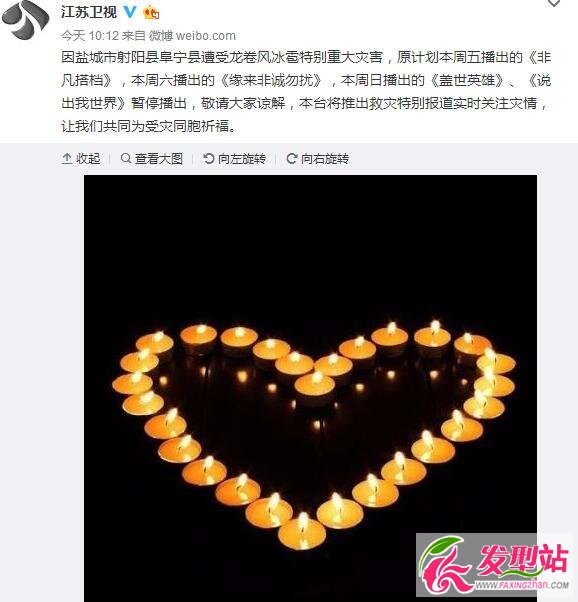This screenshot has width=578, height=602.
Task: Rotate image left with 向左旋转
Action: pos(235,159)
